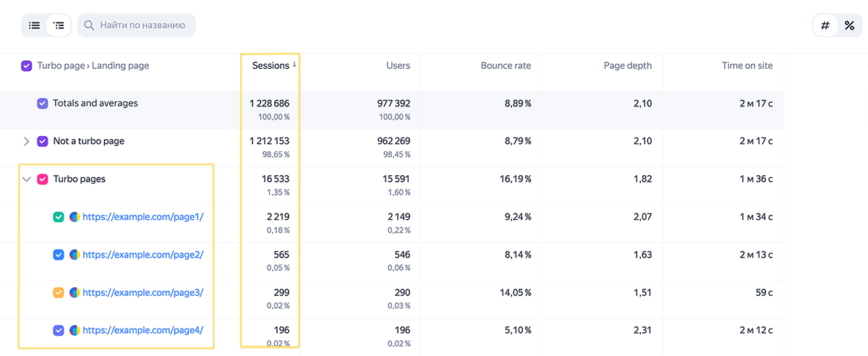Click favicon next to page3 URL
Image resolution: width=868 pixels, height=356 pixels.
tap(75, 292)
